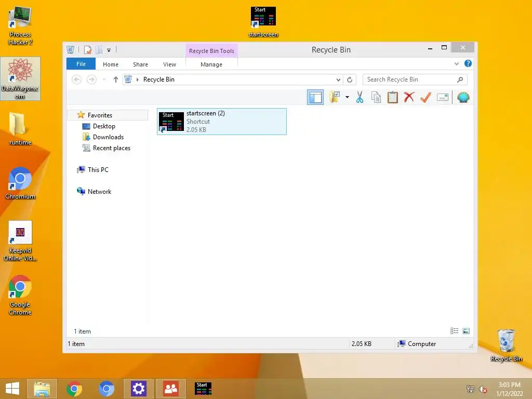Select Recycle Bin icon on desktop
Screen dimensions: 532x399
point(506,345)
